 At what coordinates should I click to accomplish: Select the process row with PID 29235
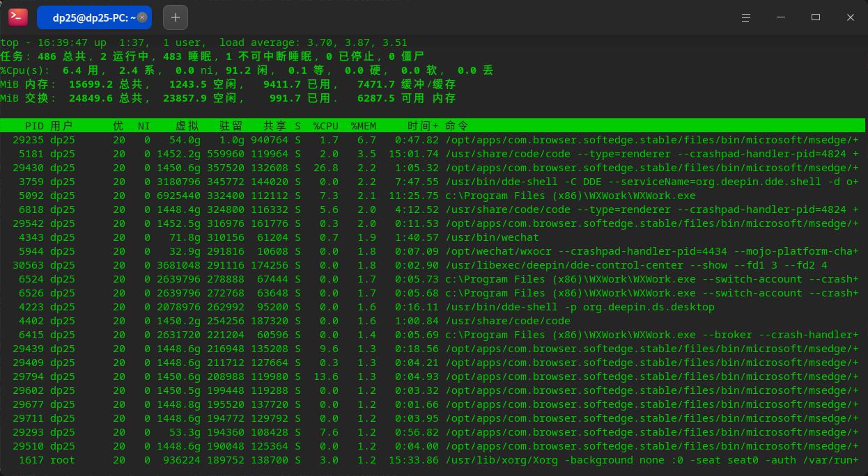coord(433,140)
